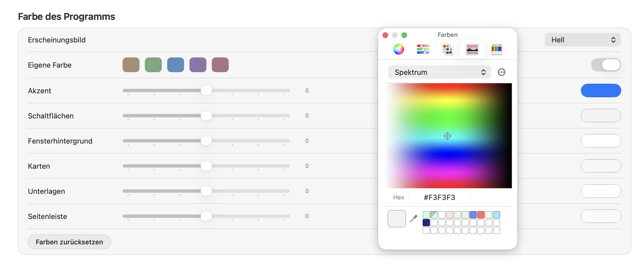The width and height of the screenshot is (644, 267).
Task: Open the pencils picker tab
Action: (x=497, y=49)
